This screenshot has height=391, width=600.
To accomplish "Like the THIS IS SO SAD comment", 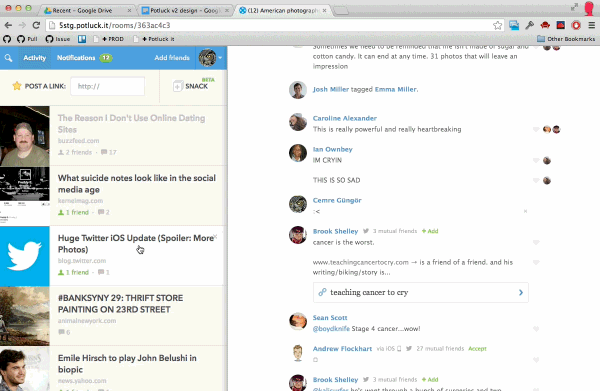I will point(536,181).
